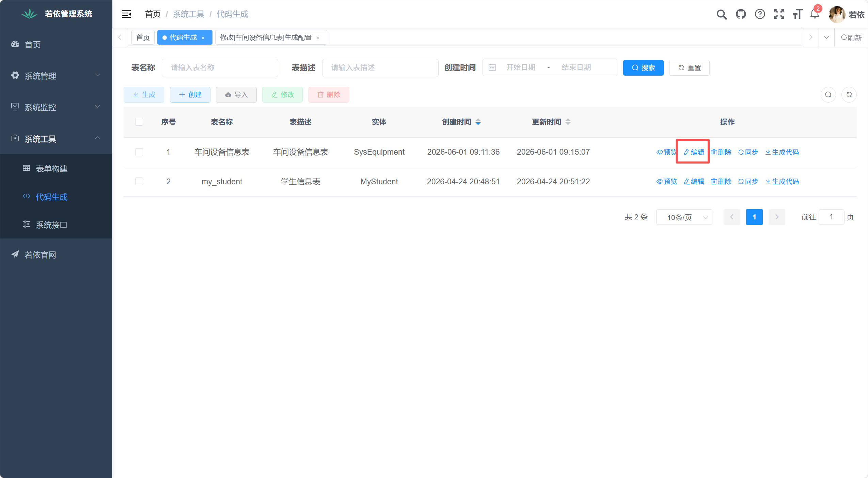The height and width of the screenshot is (478, 868).
Task: Click the calendar icon in date range
Action: (492, 67)
